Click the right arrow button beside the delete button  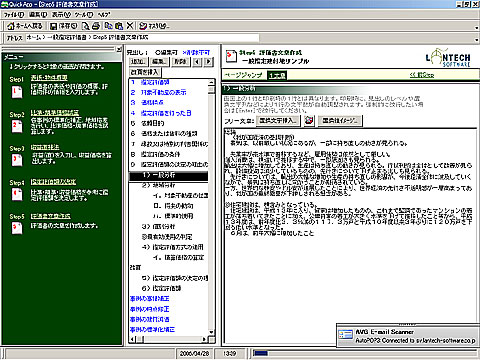click(209, 62)
